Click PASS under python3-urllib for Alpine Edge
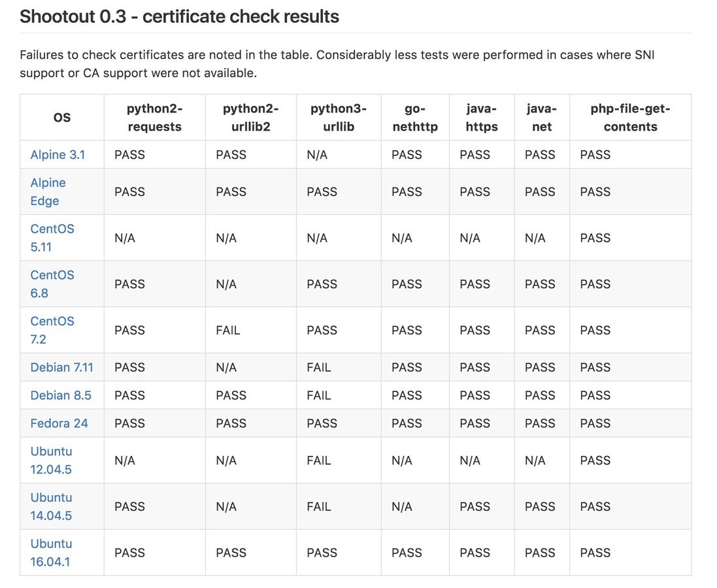Image resolution: width=717 pixels, height=588 pixels. 322,191
